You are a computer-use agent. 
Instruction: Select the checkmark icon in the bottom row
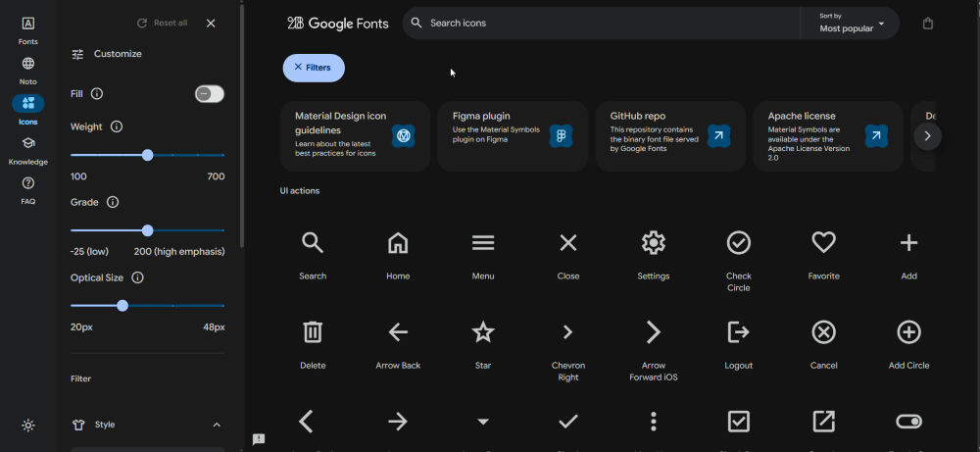[x=568, y=422]
